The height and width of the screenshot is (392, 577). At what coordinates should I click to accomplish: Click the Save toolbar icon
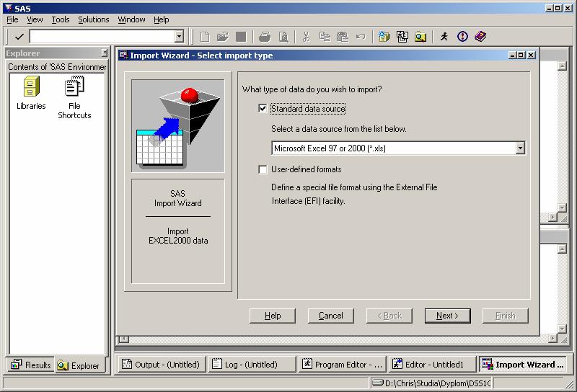point(241,37)
